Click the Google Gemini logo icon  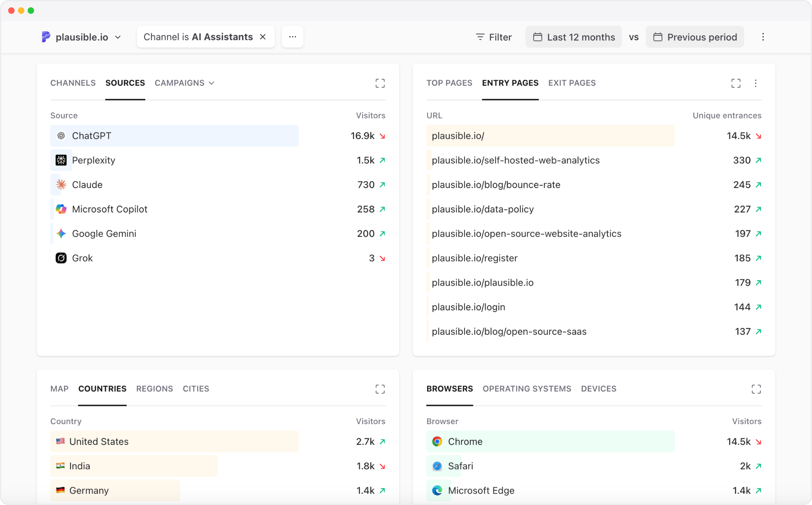pyautogui.click(x=61, y=234)
